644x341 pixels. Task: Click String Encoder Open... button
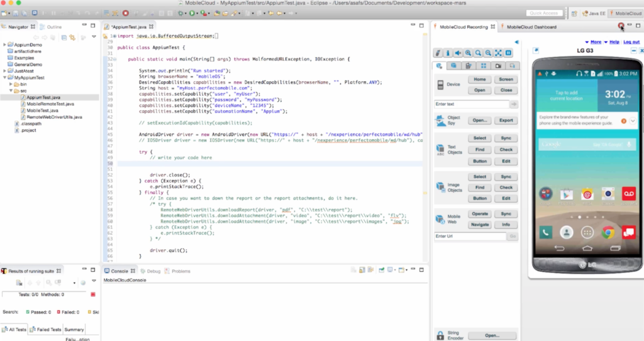[x=492, y=336]
